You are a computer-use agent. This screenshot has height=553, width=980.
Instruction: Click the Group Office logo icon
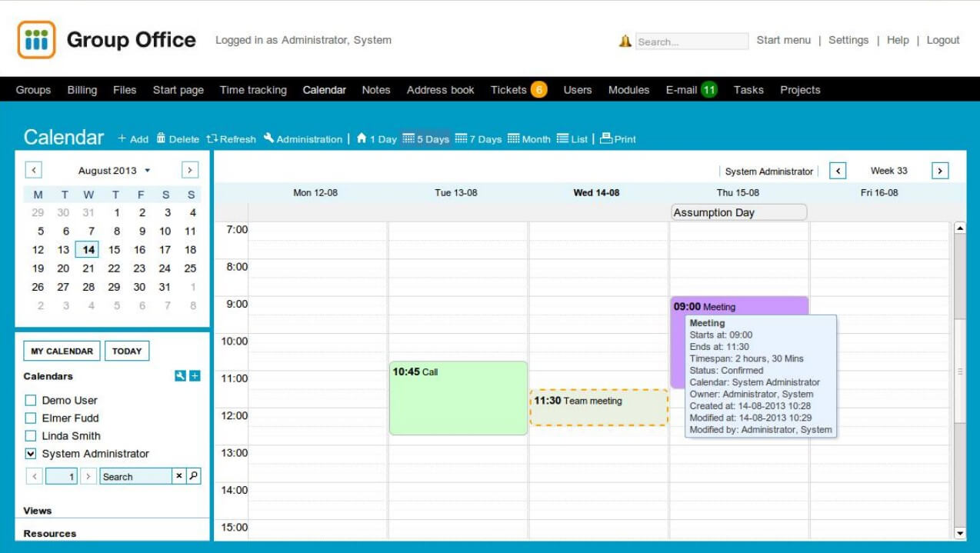point(36,40)
